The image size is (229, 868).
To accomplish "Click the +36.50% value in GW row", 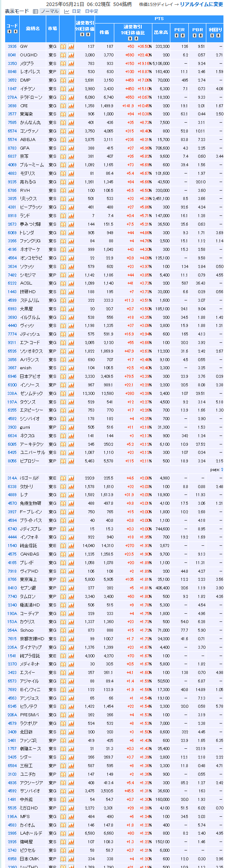I will coord(144,46).
